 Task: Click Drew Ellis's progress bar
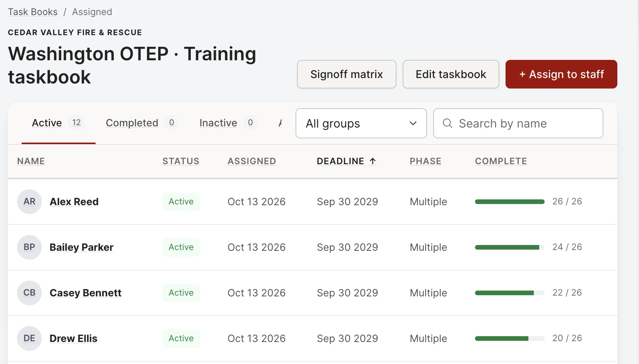[x=510, y=338]
